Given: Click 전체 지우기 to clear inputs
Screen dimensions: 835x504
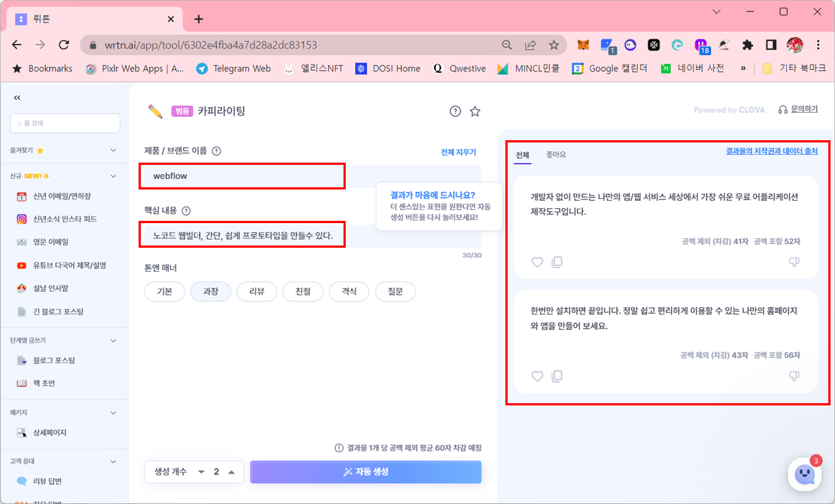Looking at the screenshot, I should click(x=458, y=152).
